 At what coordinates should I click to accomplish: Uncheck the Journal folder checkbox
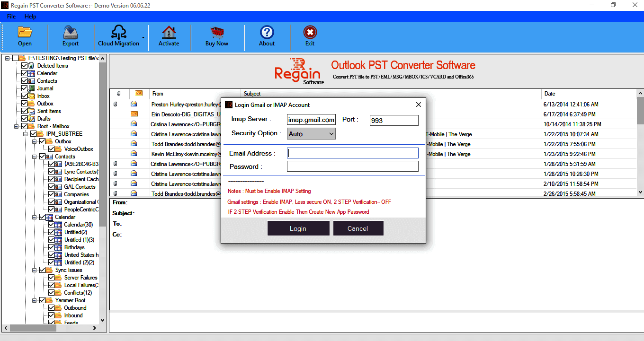[x=25, y=88]
